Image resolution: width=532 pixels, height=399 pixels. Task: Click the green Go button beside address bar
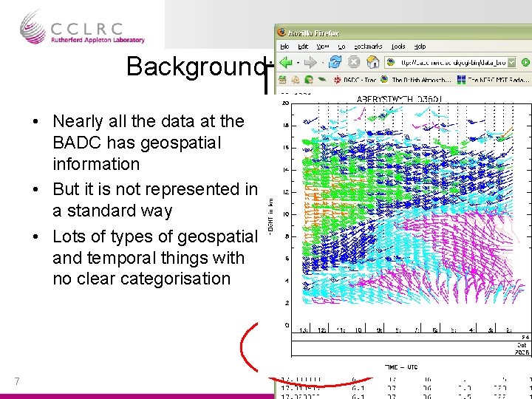coord(526,62)
